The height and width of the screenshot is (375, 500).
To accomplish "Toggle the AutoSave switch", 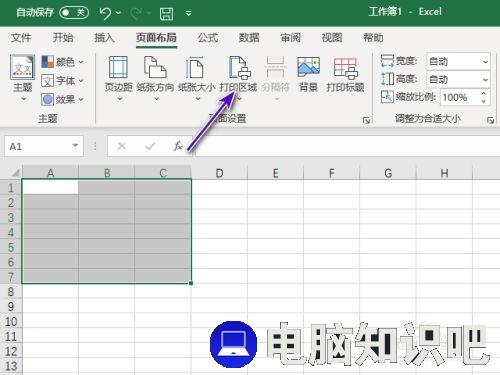I will pos(74,13).
